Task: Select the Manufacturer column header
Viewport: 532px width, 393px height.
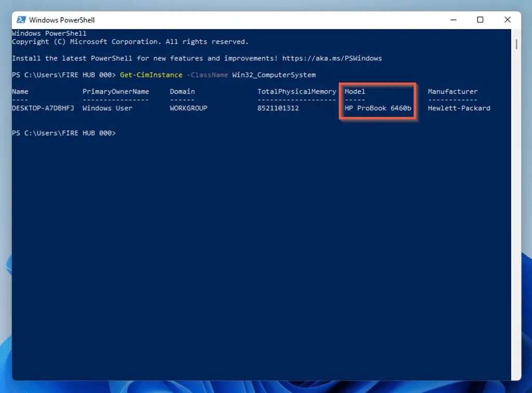Action: [452, 91]
